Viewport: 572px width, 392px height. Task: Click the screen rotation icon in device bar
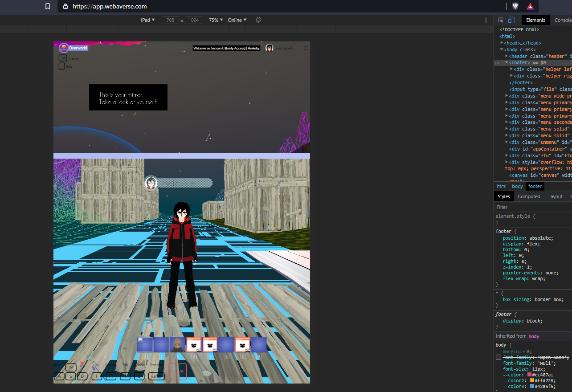[x=258, y=20]
